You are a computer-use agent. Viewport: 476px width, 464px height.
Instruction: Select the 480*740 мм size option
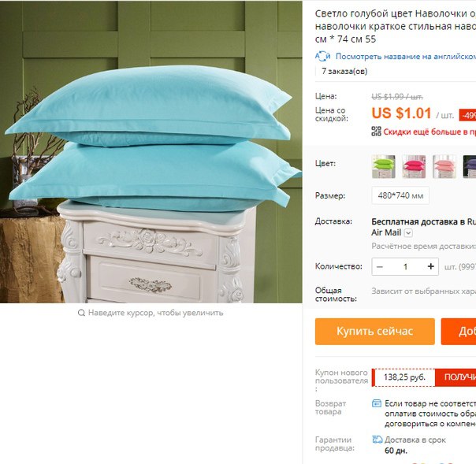pyautogui.click(x=400, y=195)
